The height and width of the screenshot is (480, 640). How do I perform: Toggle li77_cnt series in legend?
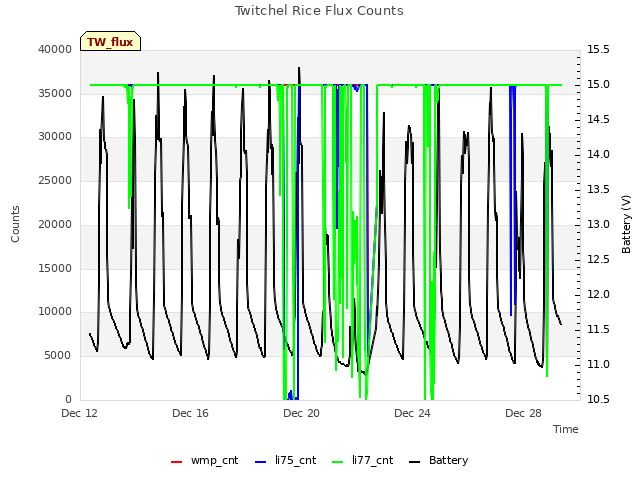click(362, 460)
